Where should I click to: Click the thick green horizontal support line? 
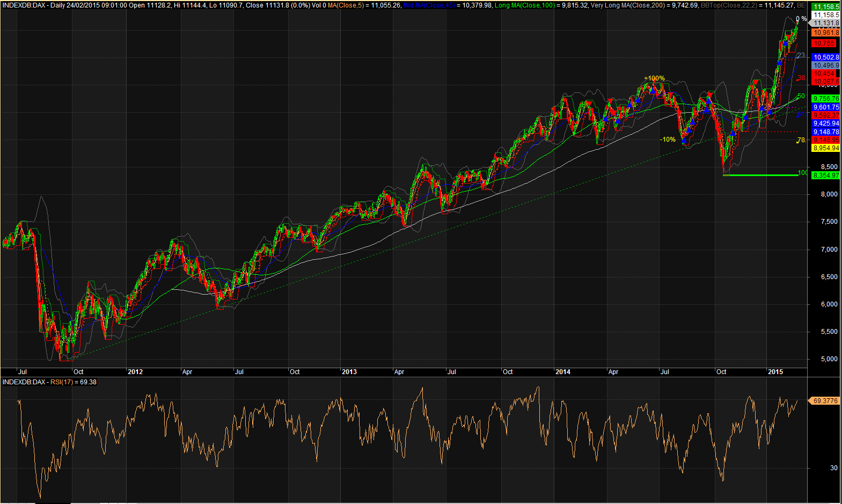point(761,175)
